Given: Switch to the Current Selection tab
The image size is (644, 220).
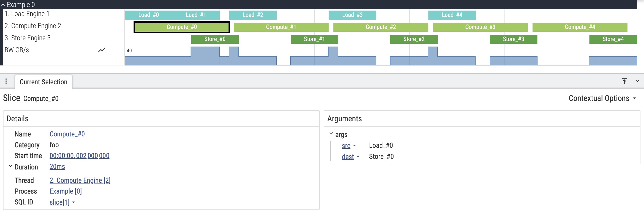Looking at the screenshot, I should tap(44, 82).
